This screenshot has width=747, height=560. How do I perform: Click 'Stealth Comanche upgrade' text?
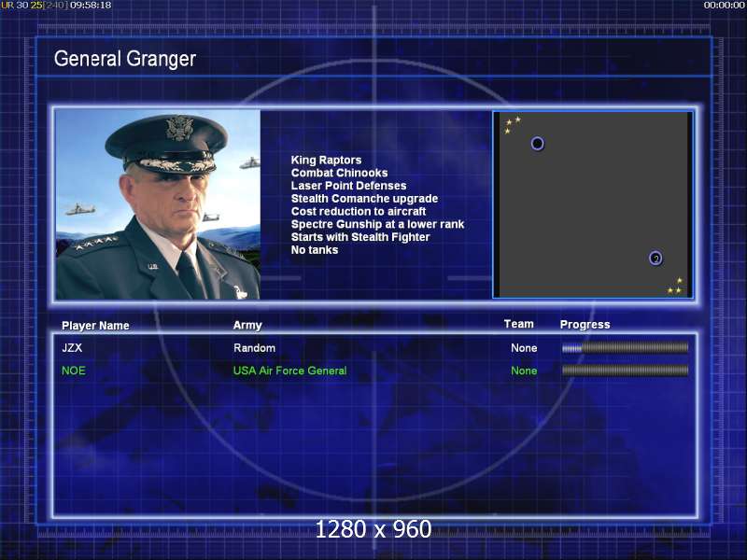coord(364,199)
